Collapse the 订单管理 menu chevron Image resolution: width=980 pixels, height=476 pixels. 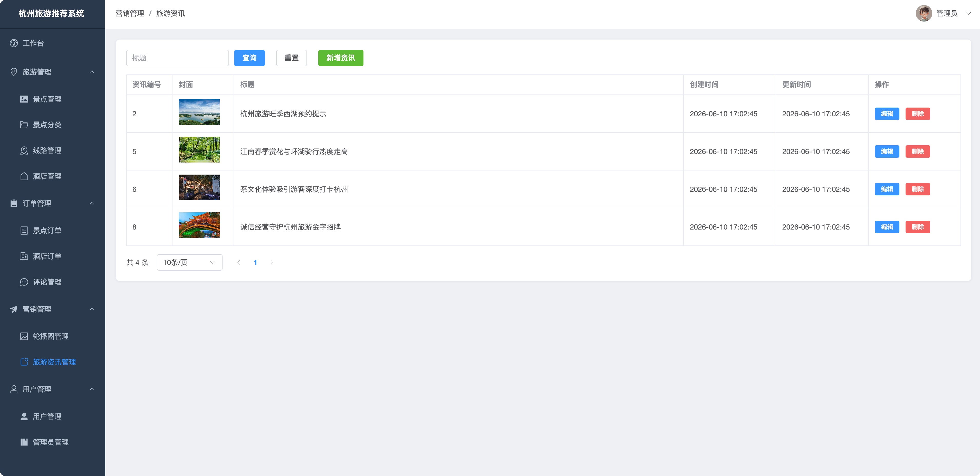click(x=92, y=203)
